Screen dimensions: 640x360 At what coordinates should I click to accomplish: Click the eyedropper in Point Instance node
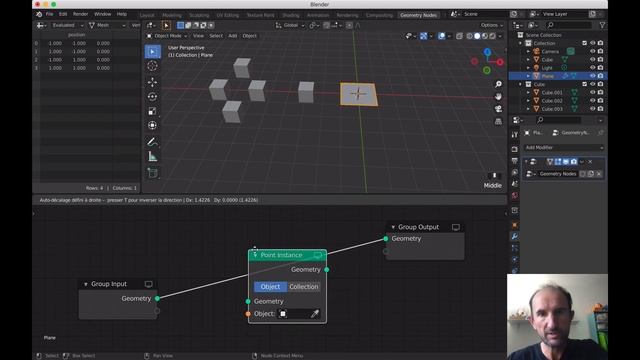(315, 314)
